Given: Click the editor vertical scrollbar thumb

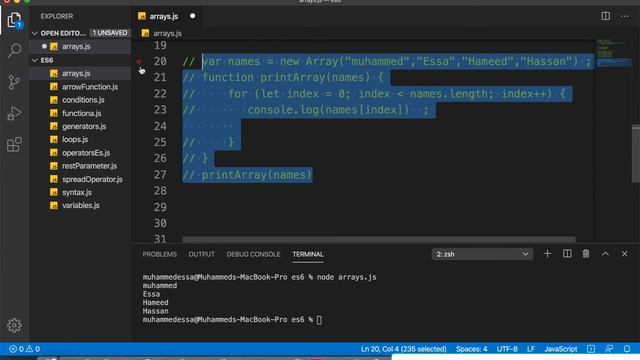Looking at the screenshot, I should (x=636, y=154).
